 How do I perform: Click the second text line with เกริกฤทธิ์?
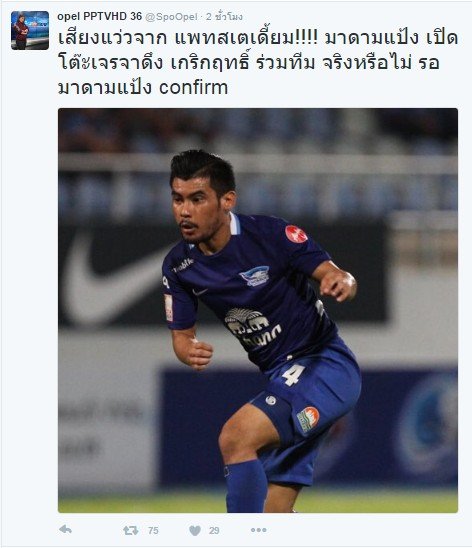[248, 63]
